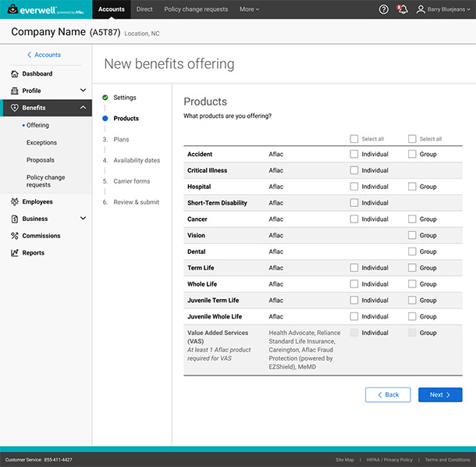Viewport: 476px width, 467px height.
Task: Click the Back button
Action: click(x=388, y=394)
